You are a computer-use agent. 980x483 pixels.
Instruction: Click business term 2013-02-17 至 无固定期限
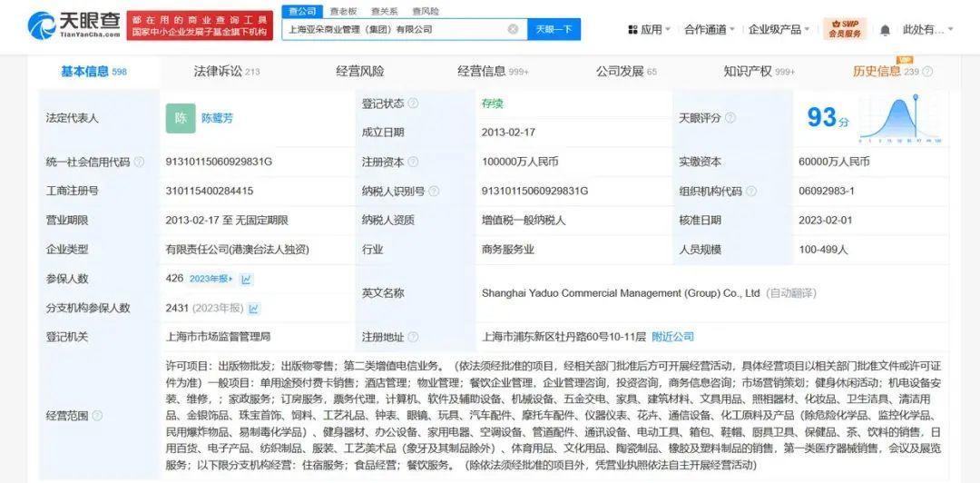(227, 221)
